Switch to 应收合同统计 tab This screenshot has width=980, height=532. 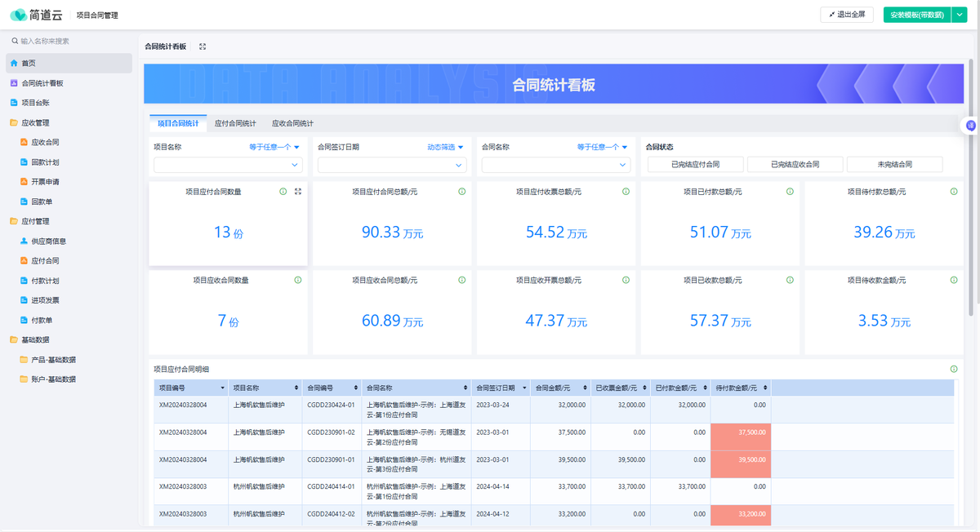[292, 123]
